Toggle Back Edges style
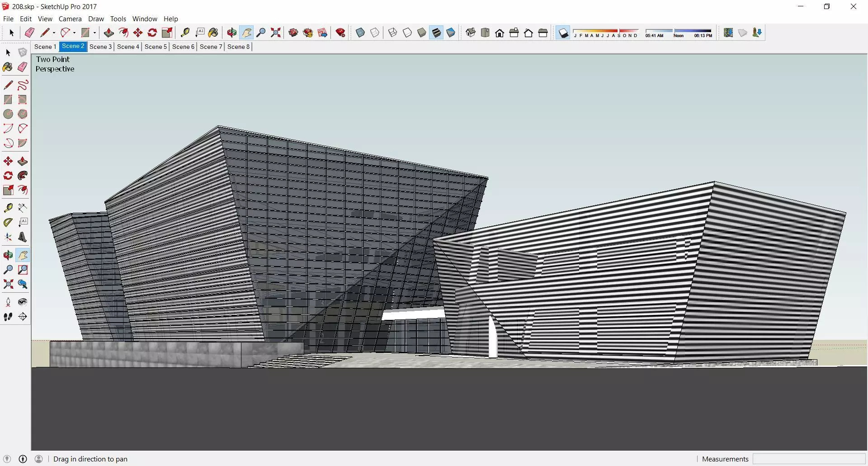Viewport: 868px width, 466px height. coord(375,33)
